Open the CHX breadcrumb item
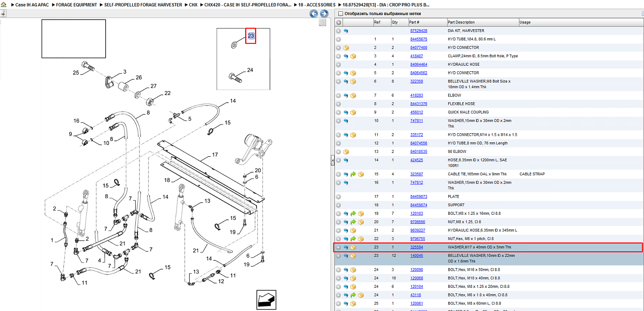 point(193,5)
